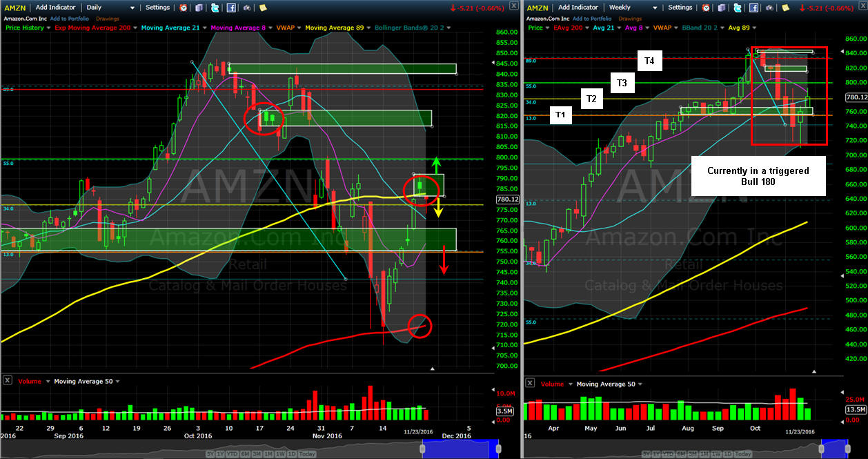
Task: Click the camera snapshot icon on daily chart
Action: tap(248, 8)
